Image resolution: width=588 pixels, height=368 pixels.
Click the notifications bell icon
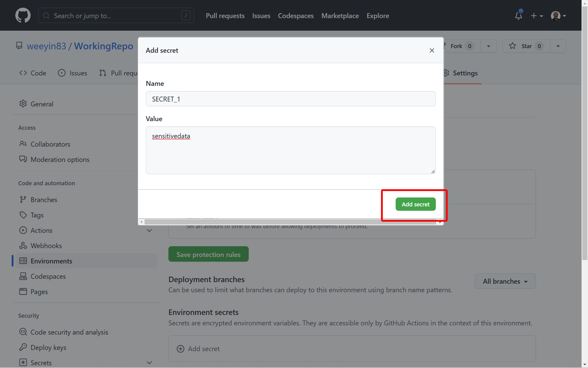[518, 16]
